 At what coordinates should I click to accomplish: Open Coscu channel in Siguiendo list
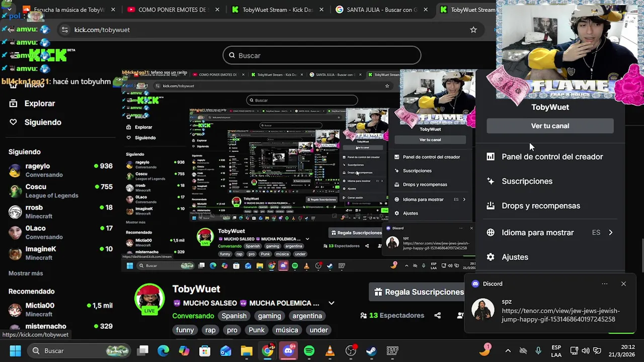point(60,191)
